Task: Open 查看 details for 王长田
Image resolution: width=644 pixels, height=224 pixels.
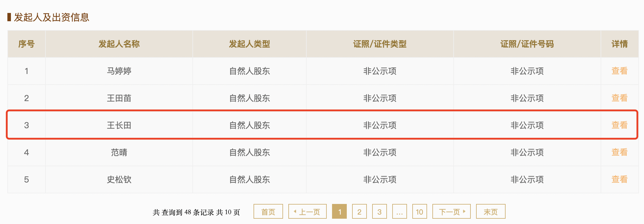Action: pos(619,125)
